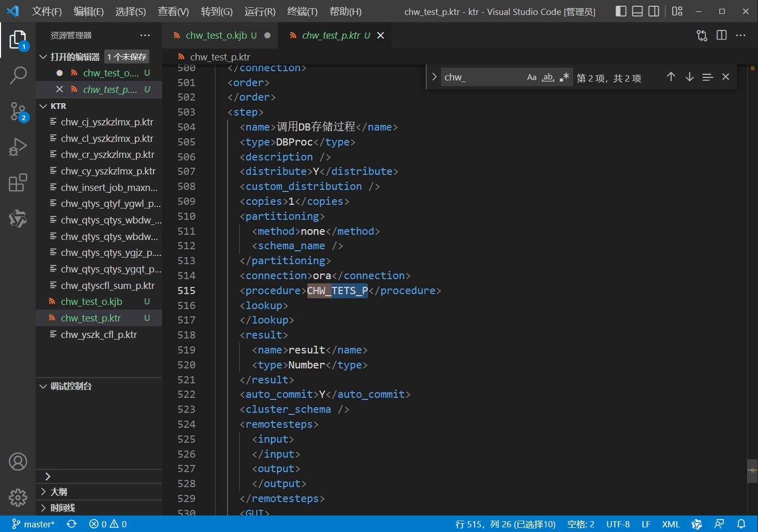This screenshot has height=532, width=758.
Task: Collapse the debug console section
Action: coord(43,386)
